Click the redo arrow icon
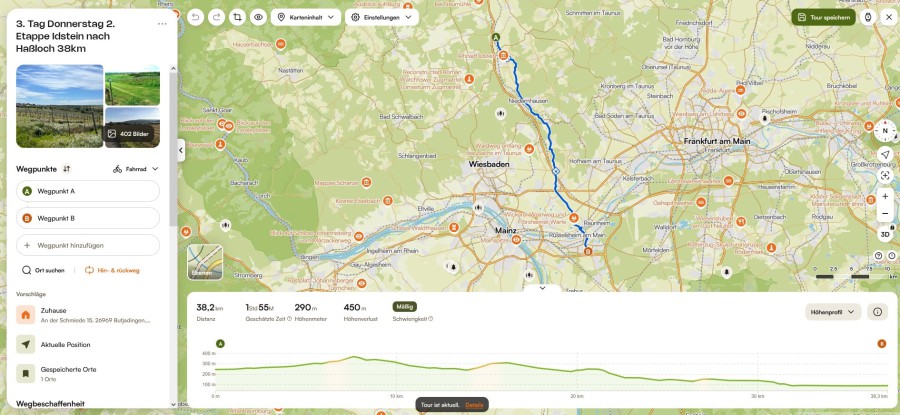Viewport: 900px width, 415px height. pyautogui.click(x=216, y=17)
